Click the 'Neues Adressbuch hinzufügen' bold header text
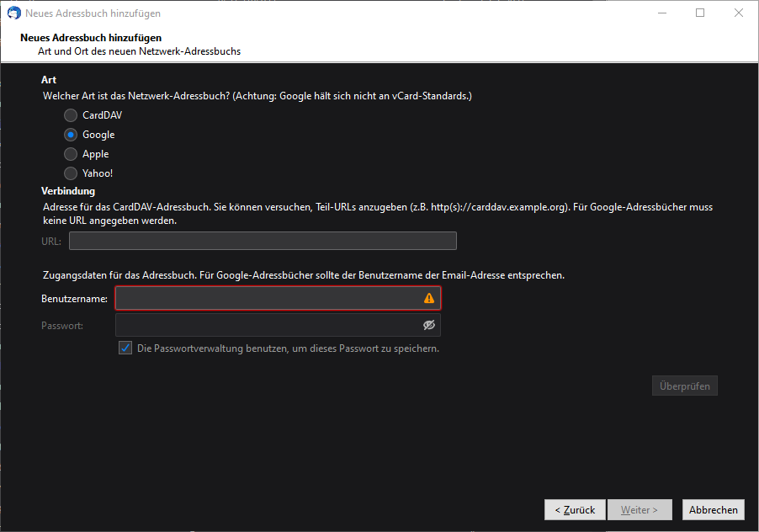Image resolution: width=759 pixels, height=532 pixels. [91, 38]
